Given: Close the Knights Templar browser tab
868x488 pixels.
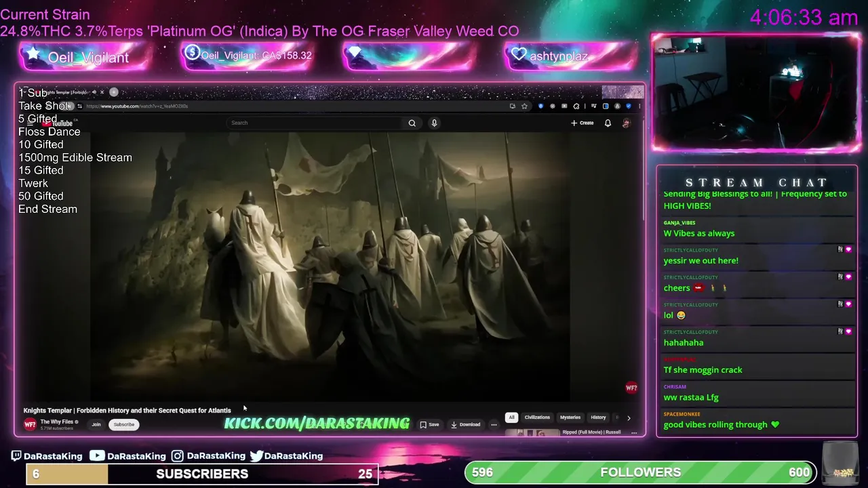Looking at the screenshot, I should (102, 92).
